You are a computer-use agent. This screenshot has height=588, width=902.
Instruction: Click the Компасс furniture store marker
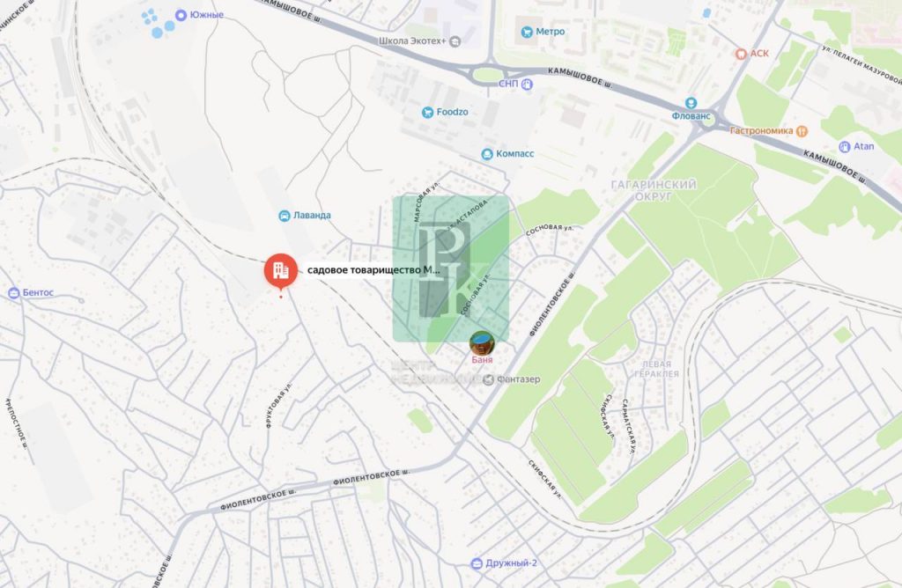point(487,154)
